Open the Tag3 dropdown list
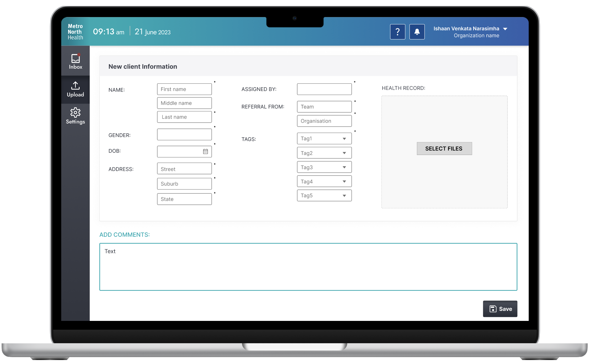 point(324,167)
